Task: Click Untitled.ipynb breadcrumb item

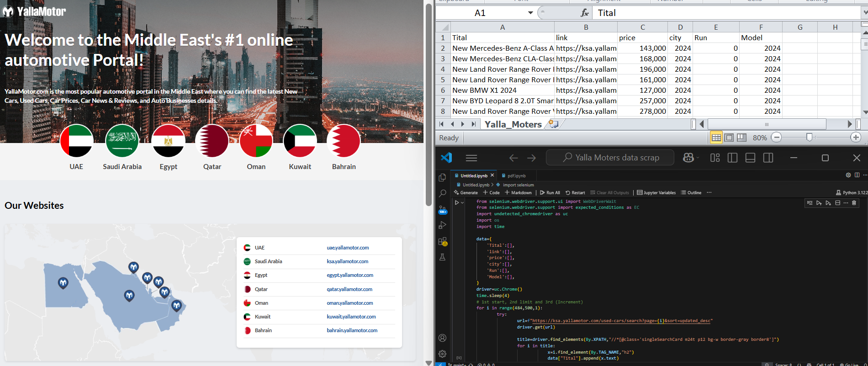Action: click(473, 185)
